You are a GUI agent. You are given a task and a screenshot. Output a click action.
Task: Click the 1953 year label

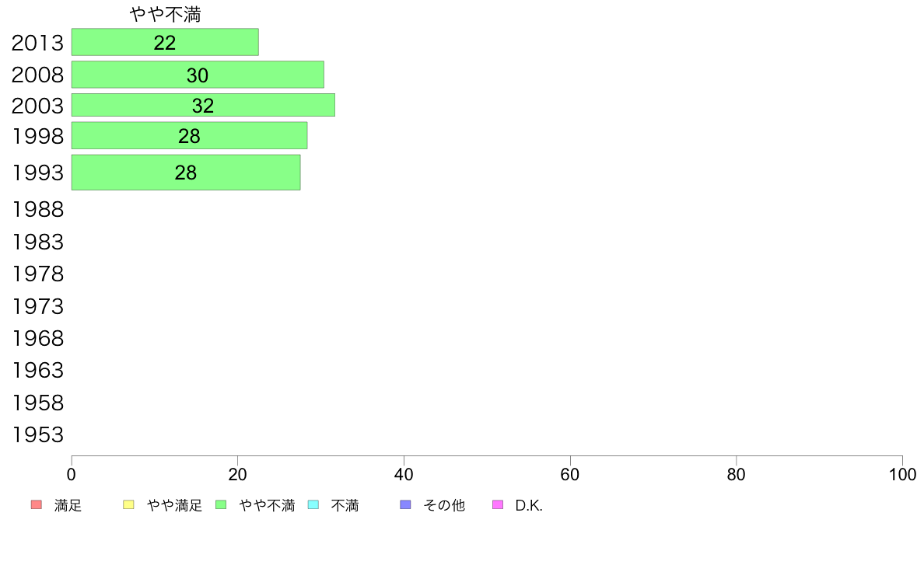click(x=37, y=434)
